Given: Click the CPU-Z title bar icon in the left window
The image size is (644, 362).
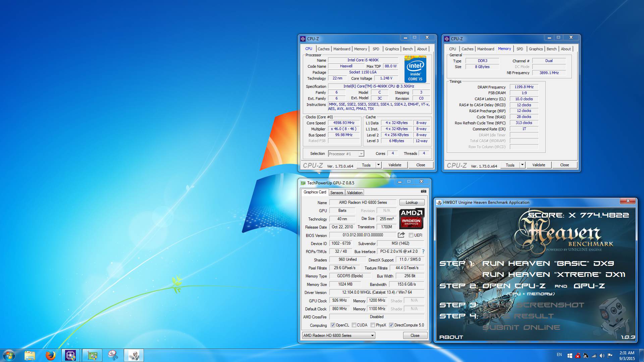Looking at the screenshot, I should [303, 39].
